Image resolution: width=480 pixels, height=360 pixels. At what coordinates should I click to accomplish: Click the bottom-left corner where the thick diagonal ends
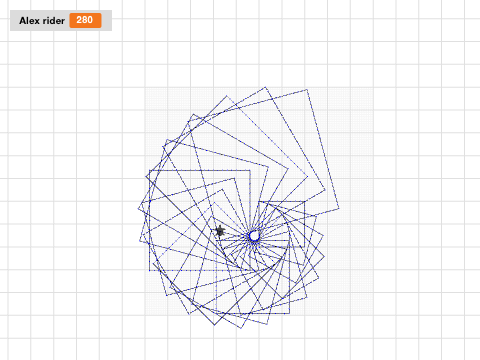point(214,325)
